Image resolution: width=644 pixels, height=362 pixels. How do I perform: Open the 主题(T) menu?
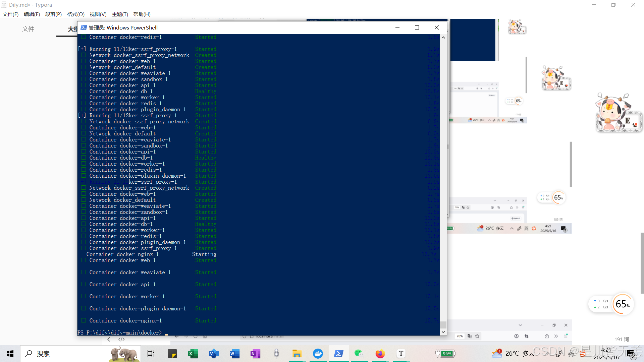coord(120,14)
